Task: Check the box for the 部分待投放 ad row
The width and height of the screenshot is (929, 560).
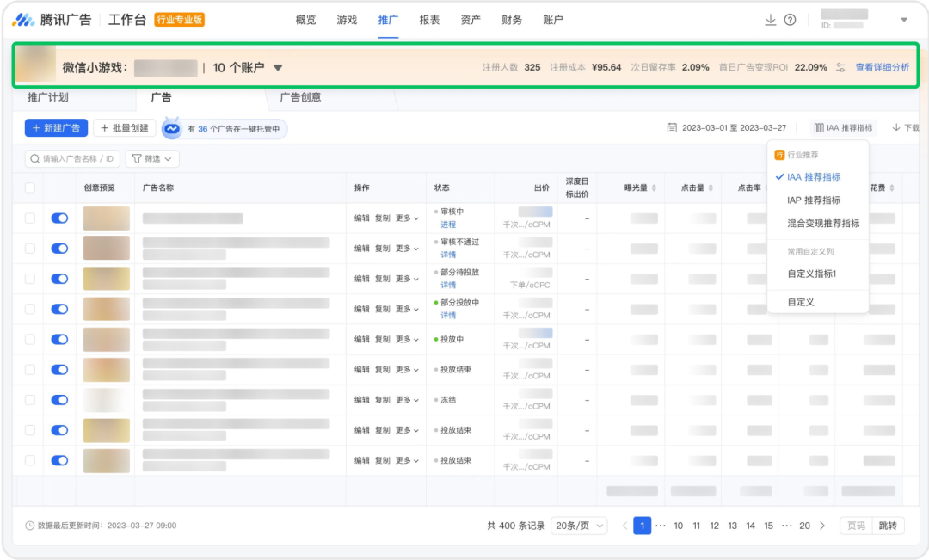Action: tap(29, 279)
